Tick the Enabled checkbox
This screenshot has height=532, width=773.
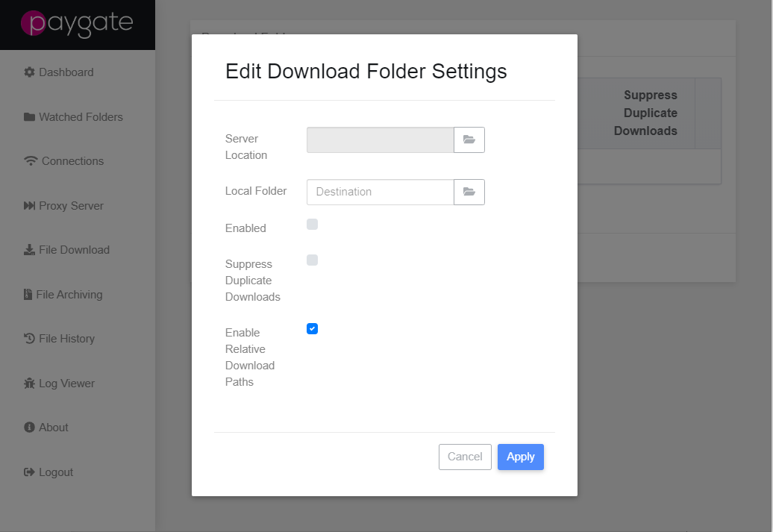pos(312,225)
